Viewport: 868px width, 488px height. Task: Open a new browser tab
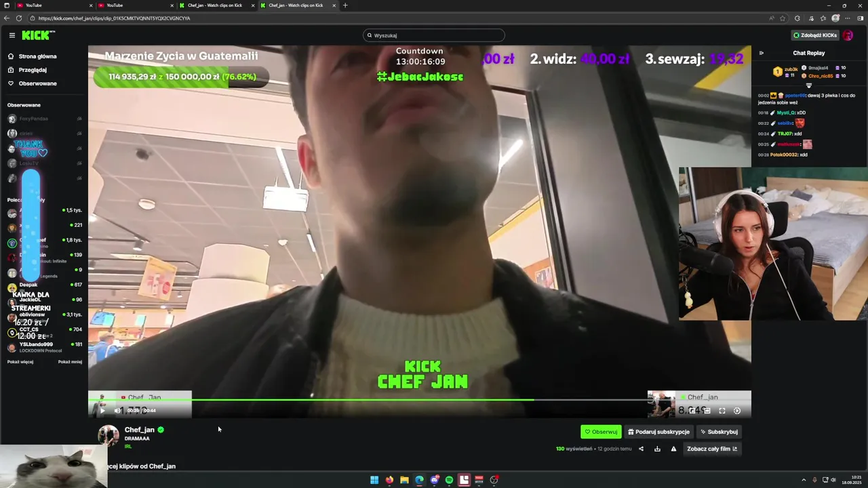(x=345, y=5)
